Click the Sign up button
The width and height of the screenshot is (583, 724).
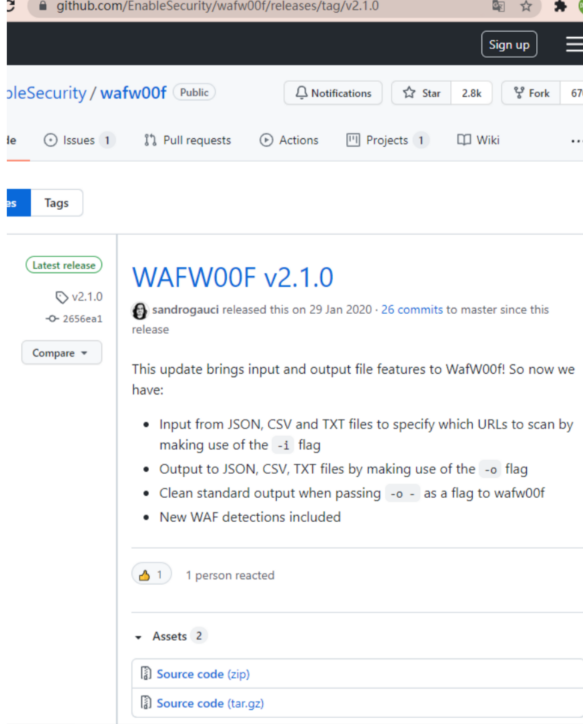(x=509, y=44)
